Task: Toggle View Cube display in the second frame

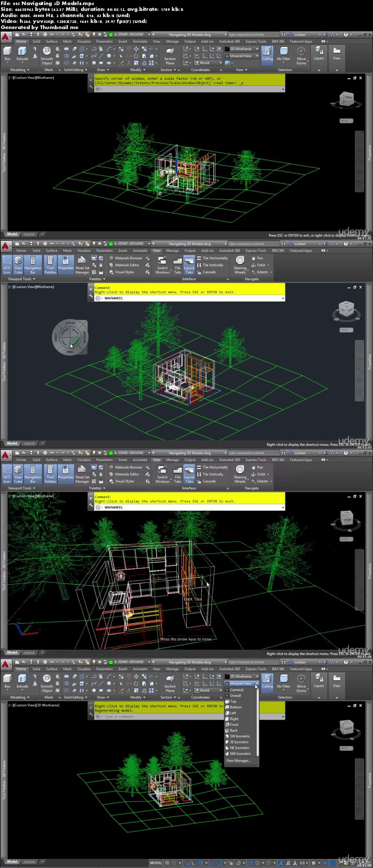Action: pyautogui.click(x=18, y=265)
